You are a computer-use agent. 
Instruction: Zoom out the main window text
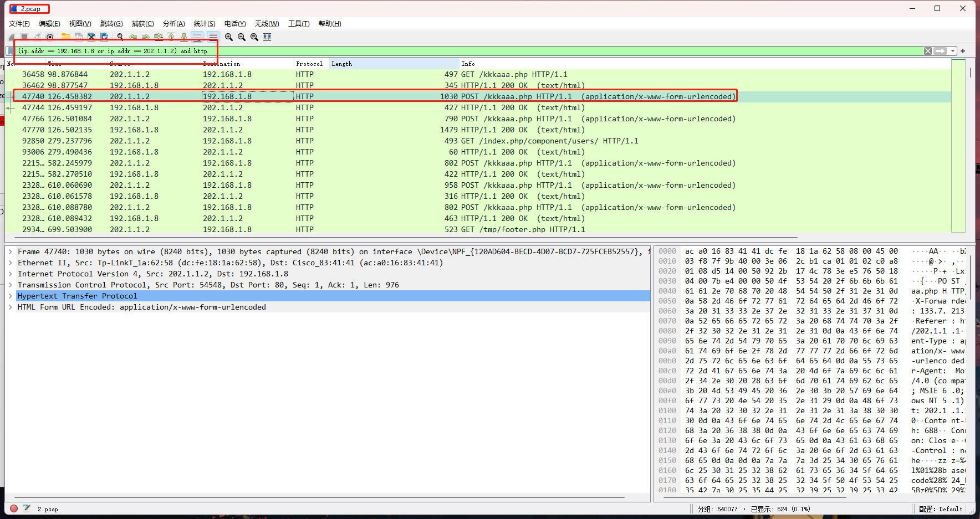pos(242,37)
